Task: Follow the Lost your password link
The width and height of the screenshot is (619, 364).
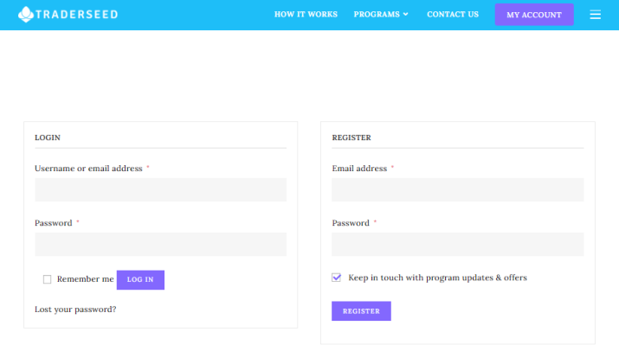Action: coord(75,310)
